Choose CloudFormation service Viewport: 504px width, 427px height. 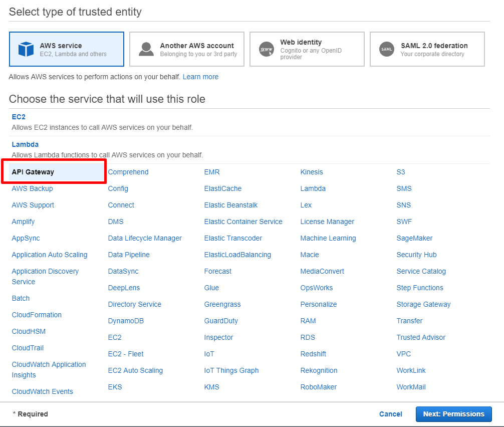coord(37,315)
